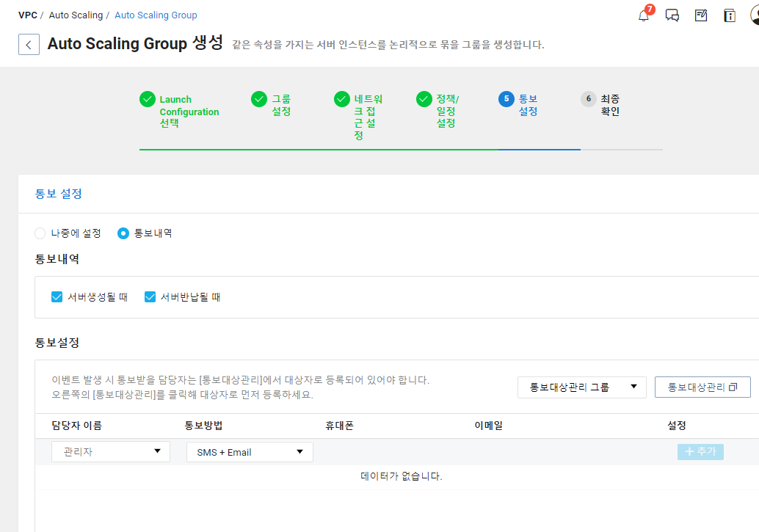Viewport: 759px width, 532px height.
Task: Select the 나중에 설정 radio button
Action: click(40, 233)
